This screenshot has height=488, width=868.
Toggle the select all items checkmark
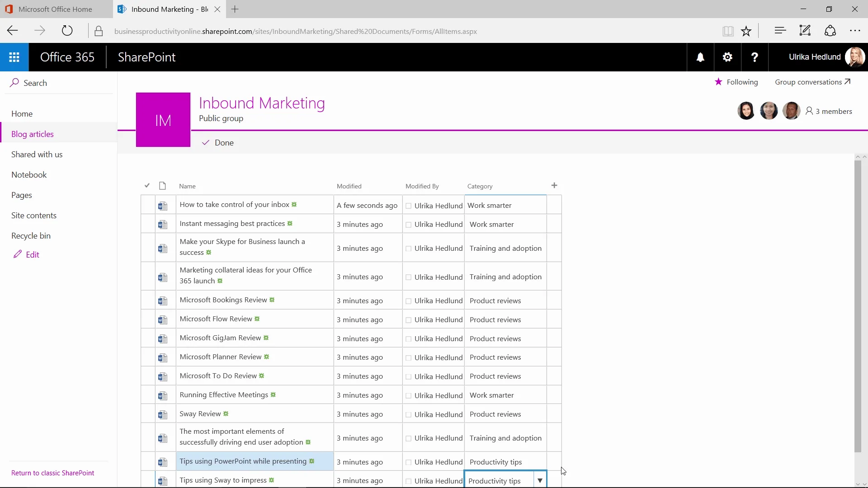[x=147, y=185]
